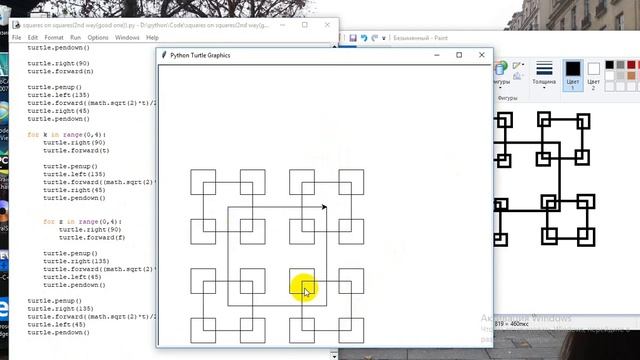Close the Python Turtle Graphics window

point(482,55)
